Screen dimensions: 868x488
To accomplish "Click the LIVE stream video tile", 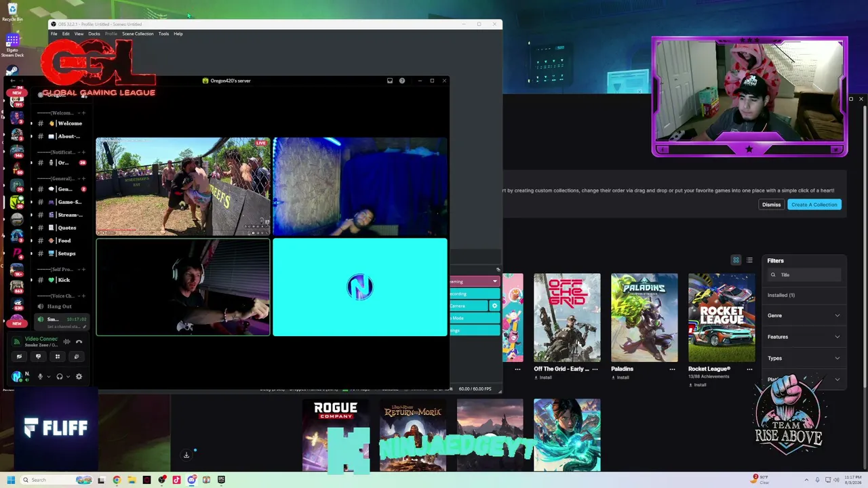I will [183, 186].
